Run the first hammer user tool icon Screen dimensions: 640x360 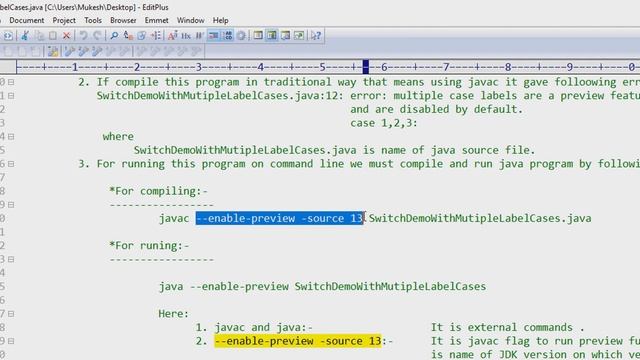[70, 51]
